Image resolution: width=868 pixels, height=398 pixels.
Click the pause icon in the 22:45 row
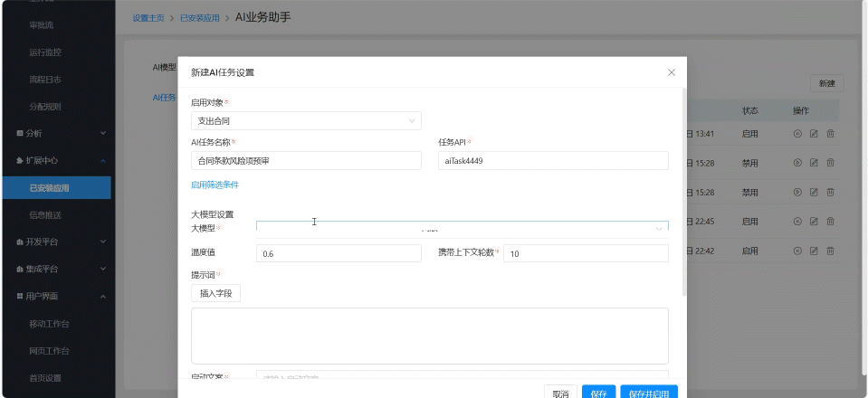(x=797, y=221)
